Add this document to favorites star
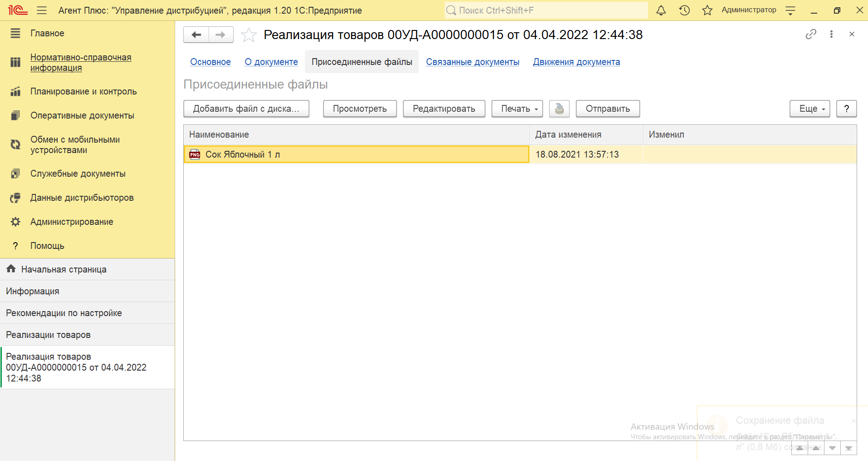Viewport: 868px width, 461px height. (249, 35)
